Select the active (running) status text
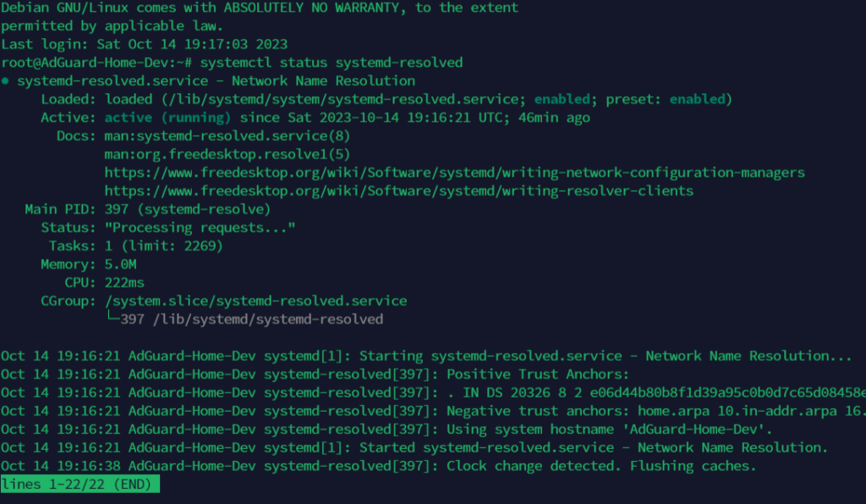 click(x=168, y=118)
